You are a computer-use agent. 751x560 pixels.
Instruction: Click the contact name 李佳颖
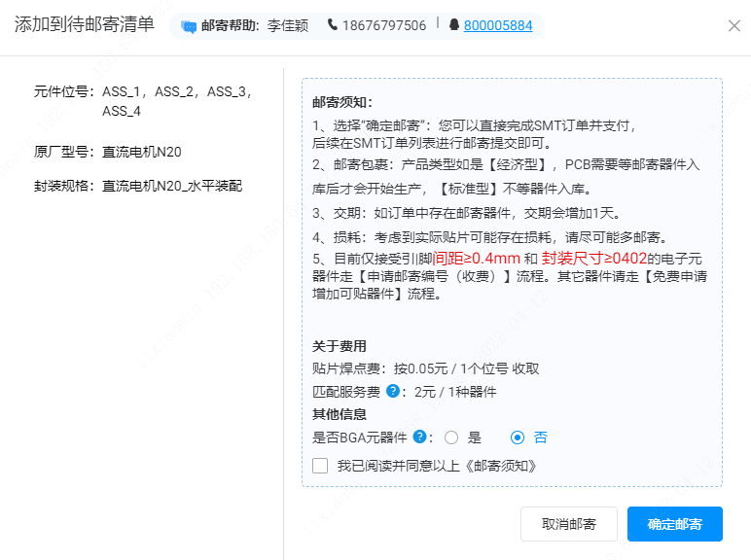pos(287,26)
